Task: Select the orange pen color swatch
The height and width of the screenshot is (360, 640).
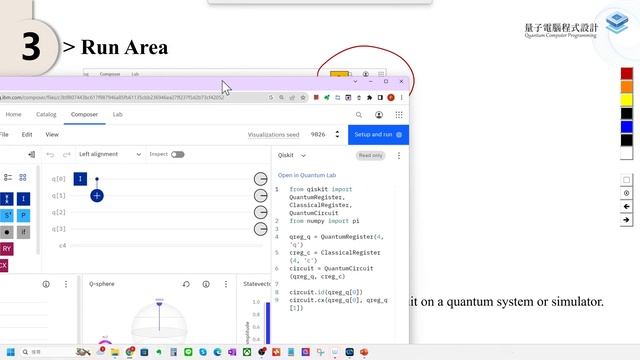Action: coord(627,87)
